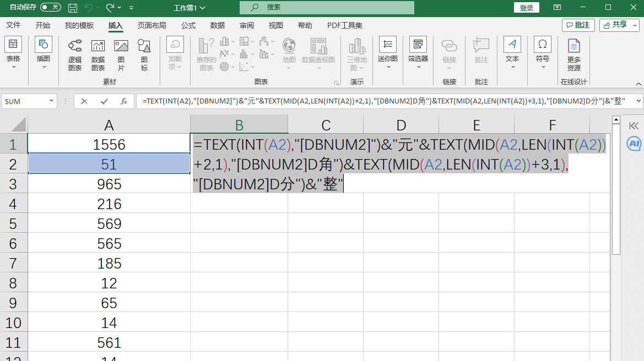Click the 搜索 search box
The width and height of the screenshot is (644, 361).
click(327, 8)
